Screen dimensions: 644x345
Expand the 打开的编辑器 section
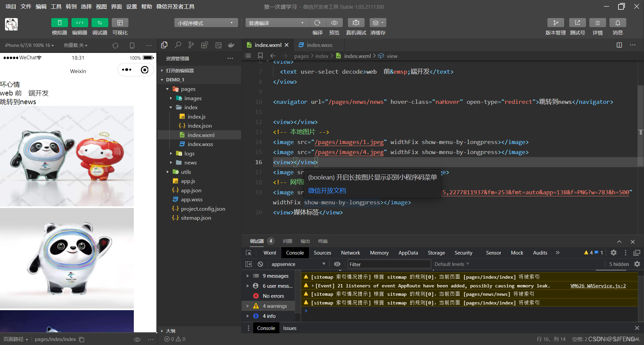pos(199,71)
